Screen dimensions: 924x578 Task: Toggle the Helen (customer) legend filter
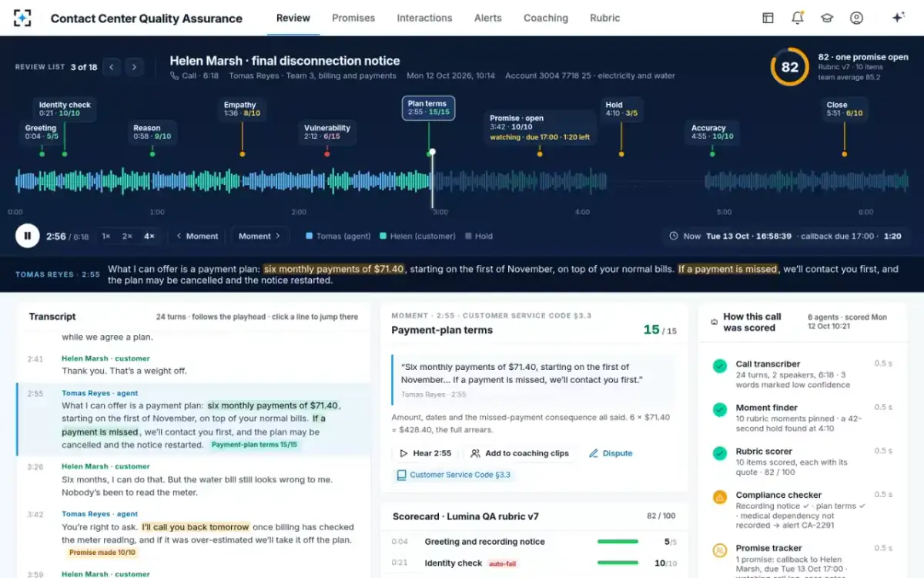coord(417,236)
